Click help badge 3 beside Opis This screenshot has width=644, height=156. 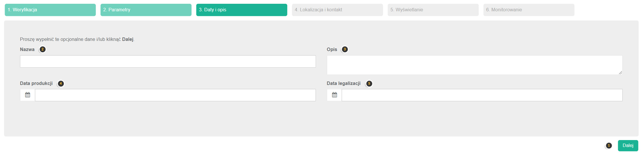[x=345, y=49]
